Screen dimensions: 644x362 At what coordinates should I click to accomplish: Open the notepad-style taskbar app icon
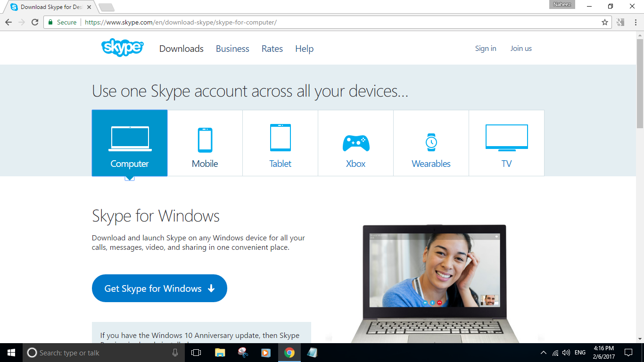pos(312,353)
